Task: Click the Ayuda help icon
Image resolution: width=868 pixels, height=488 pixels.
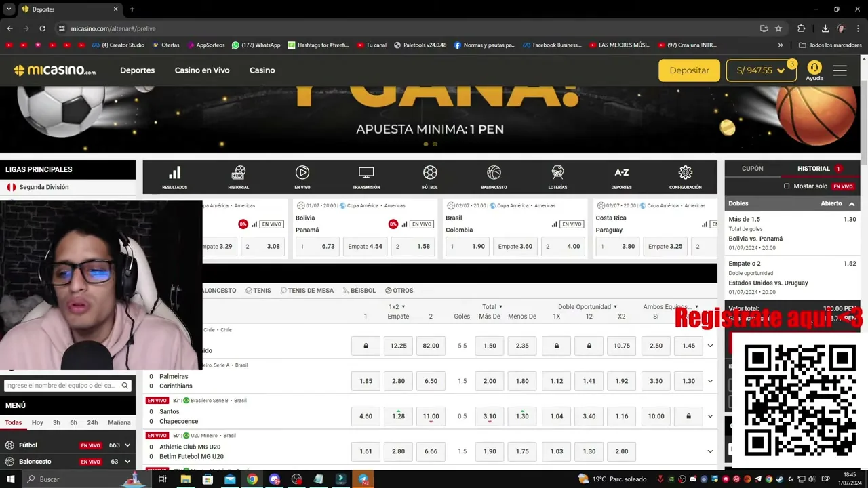Action: pos(814,70)
